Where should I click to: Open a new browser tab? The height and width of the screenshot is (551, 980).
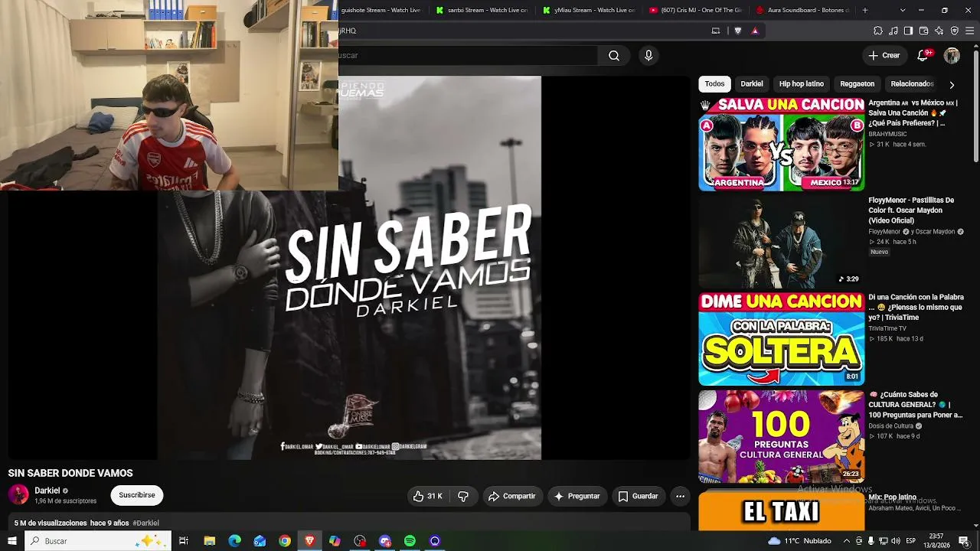point(865,10)
